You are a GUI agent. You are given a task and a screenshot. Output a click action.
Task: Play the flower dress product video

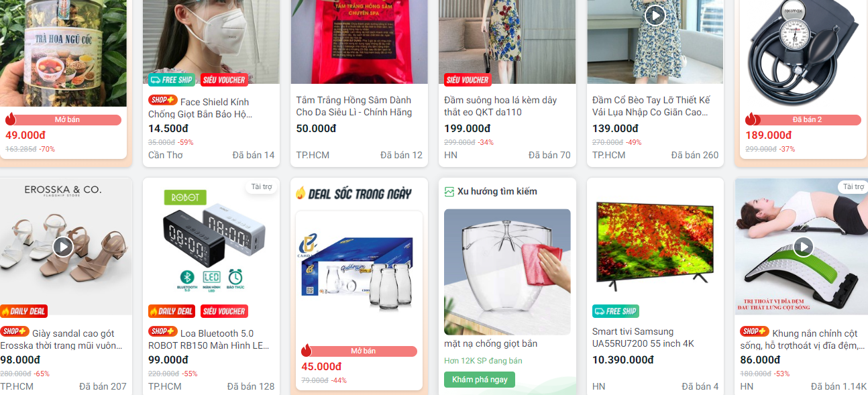point(655,15)
